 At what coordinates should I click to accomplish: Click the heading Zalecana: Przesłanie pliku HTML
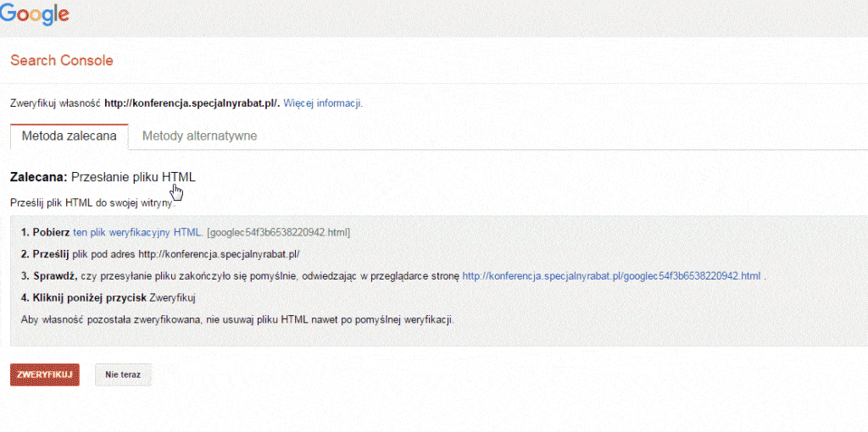[x=103, y=177]
